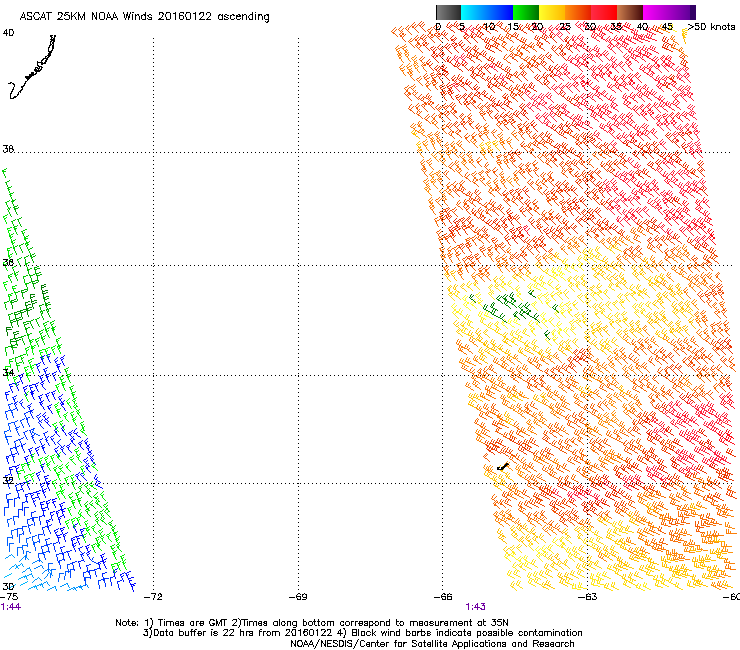Click the legend tick label '5'
The width and height of the screenshot is (740, 650).
[x=462, y=27]
